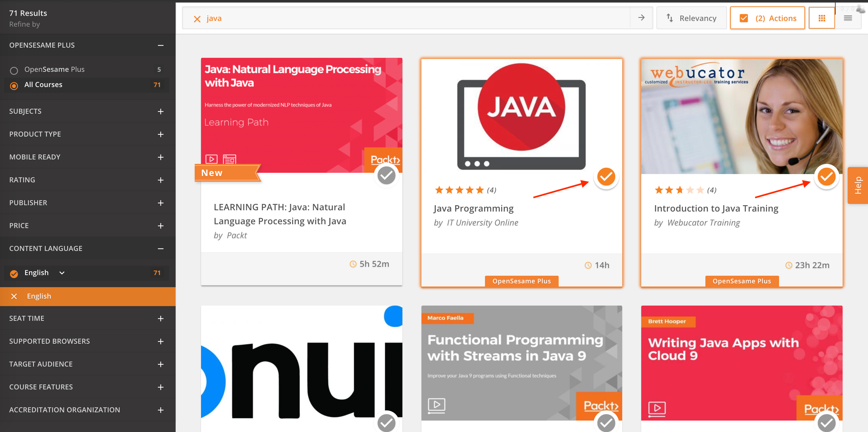Collapse the OpenSesame Plus section

[160, 45]
